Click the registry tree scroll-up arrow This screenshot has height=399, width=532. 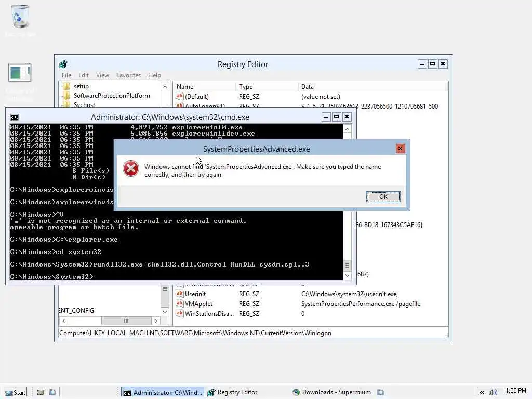(165, 87)
